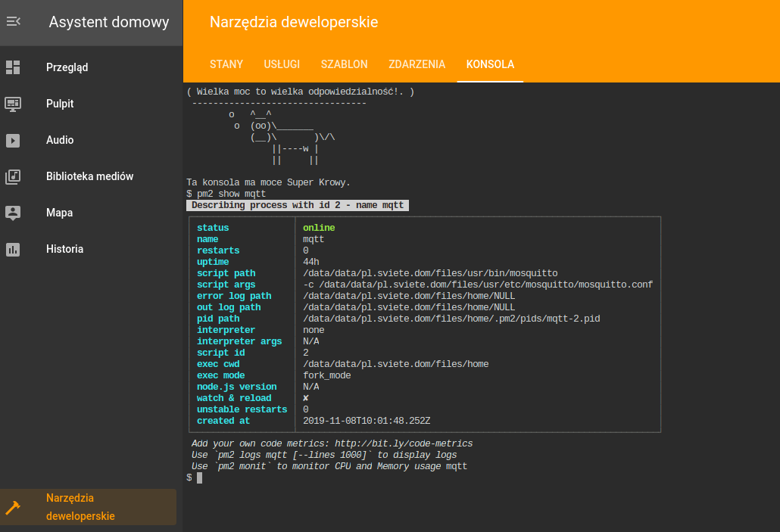Click the 'interpreter args' label
780x532 pixels.
(x=239, y=341)
